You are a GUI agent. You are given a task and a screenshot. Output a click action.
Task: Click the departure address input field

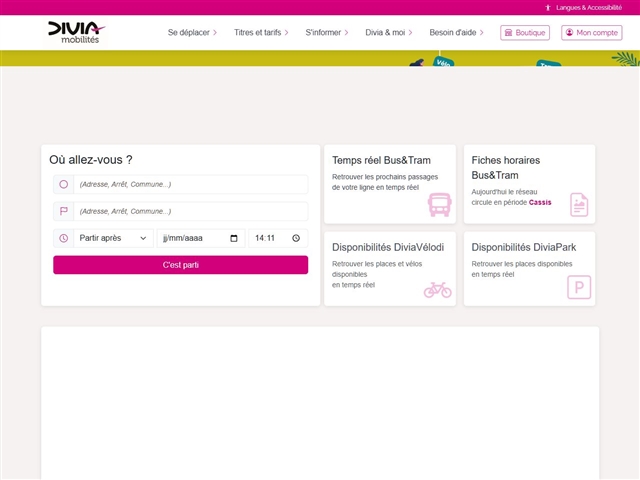(190, 184)
